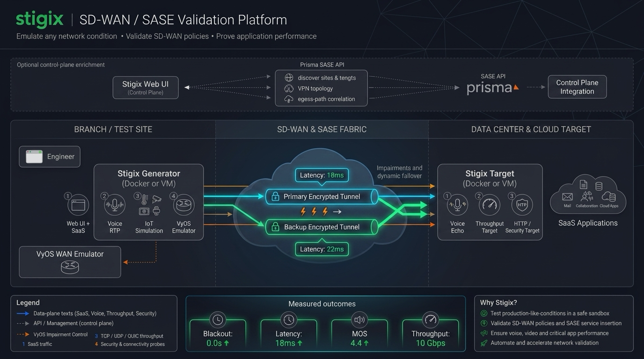644x359 pixels.
Task: Click the MOS speaker icon
Action: tap(359, 320)
